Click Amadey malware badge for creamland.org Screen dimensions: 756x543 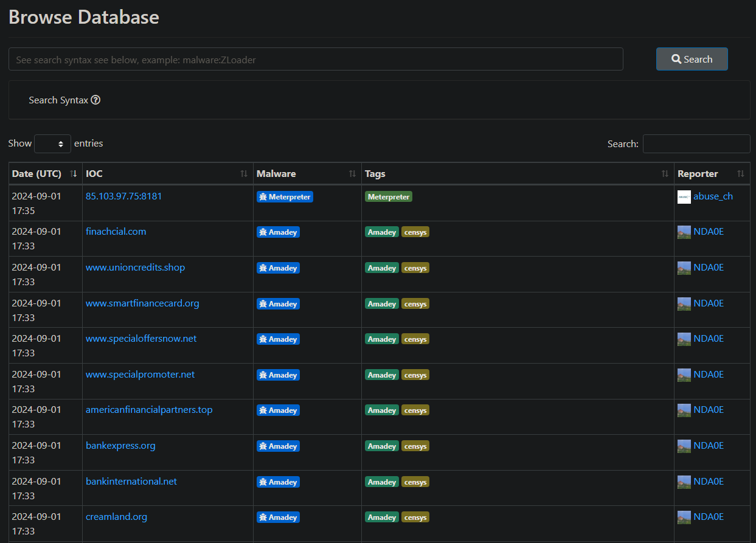coord(278,517)
